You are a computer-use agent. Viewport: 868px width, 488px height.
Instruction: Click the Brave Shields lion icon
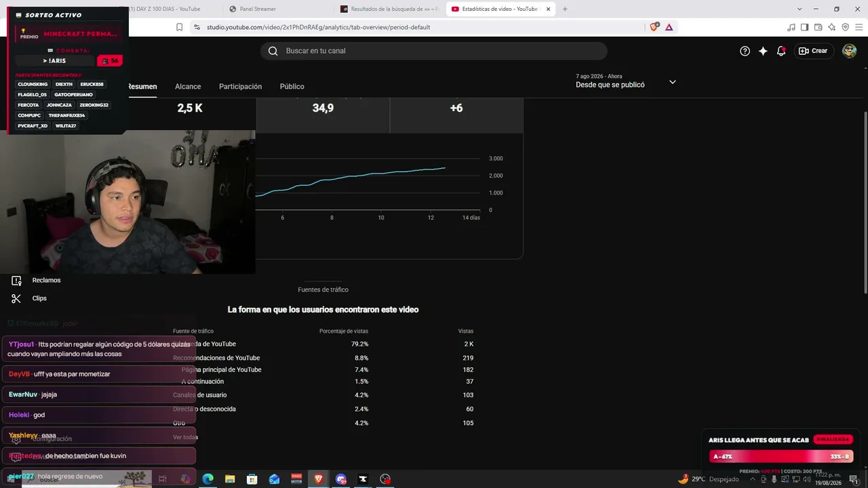(654, 27)
